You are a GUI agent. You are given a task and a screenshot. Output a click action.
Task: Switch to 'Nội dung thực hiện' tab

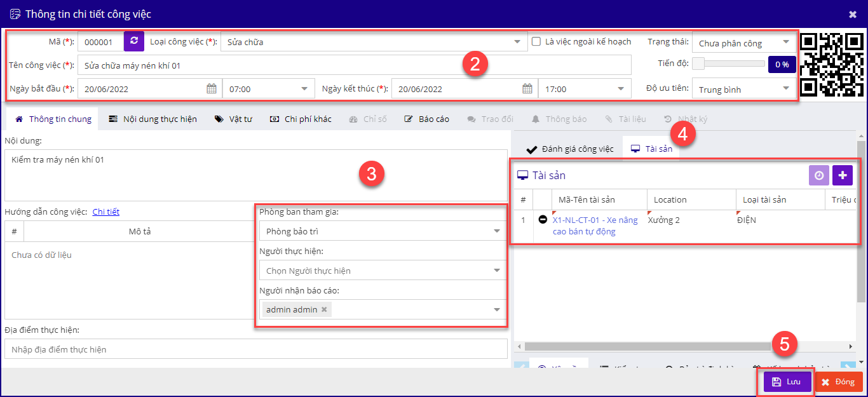153,119
